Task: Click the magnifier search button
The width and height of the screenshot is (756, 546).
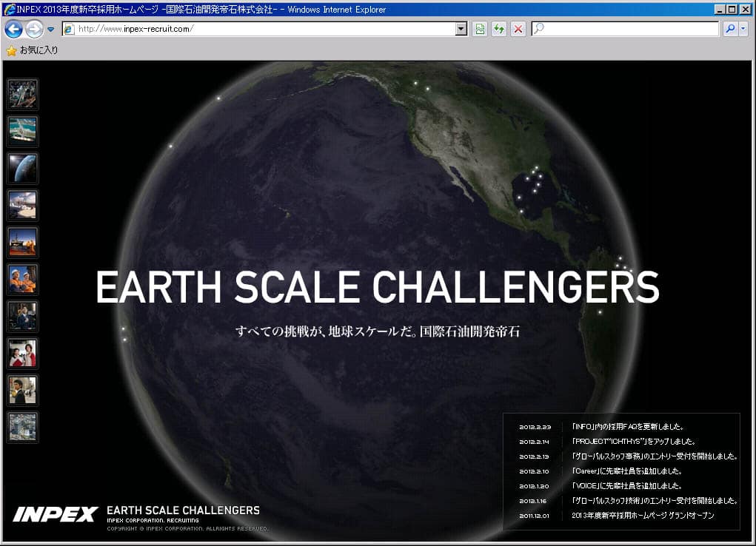Action: coord(730,29)
